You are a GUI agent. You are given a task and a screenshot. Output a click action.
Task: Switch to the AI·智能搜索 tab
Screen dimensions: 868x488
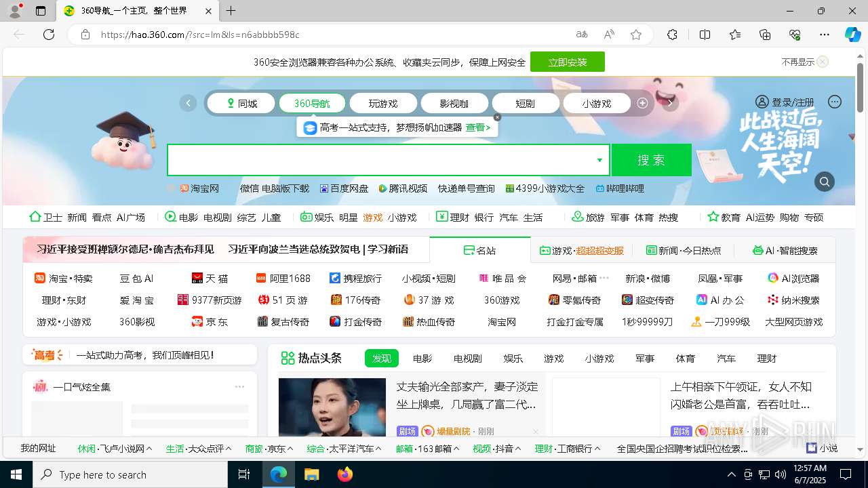click(785, 250)
